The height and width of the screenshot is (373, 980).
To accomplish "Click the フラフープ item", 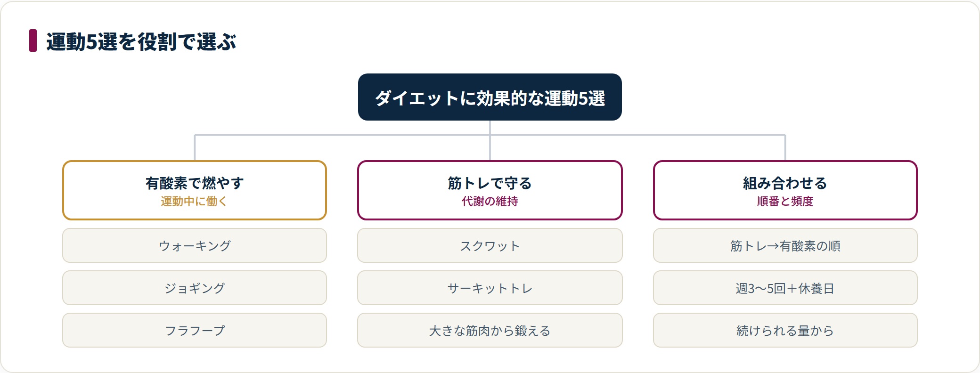I will point(195,330).
